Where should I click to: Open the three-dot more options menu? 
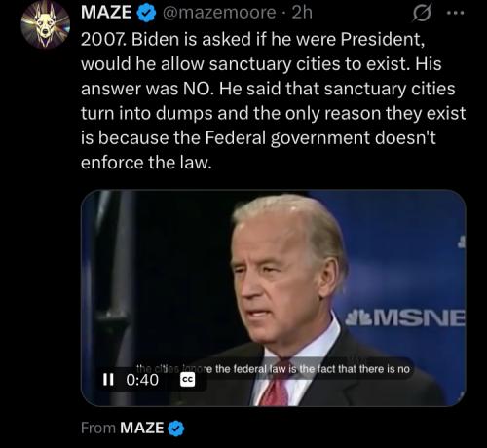[x=456, y=14]
